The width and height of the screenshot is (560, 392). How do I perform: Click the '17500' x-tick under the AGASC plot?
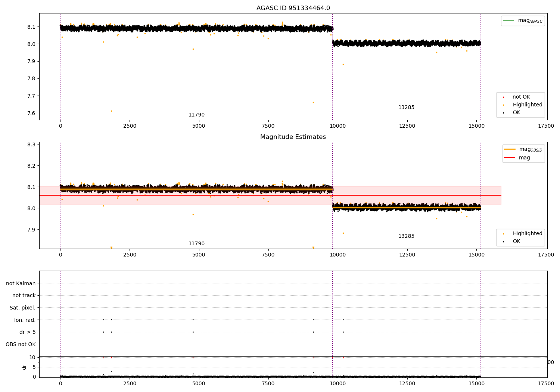pos(546,126)
